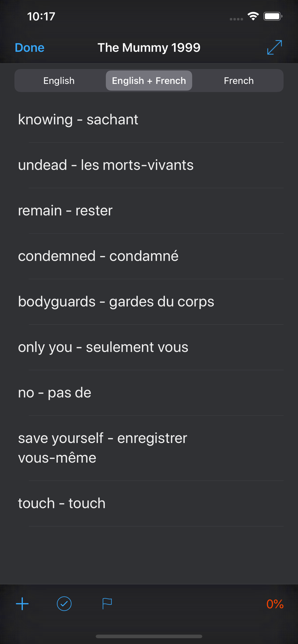Tap the expand fullscreen arrows icon
Viewport: 298px width, 644px height.
click(x=274, y=47)
